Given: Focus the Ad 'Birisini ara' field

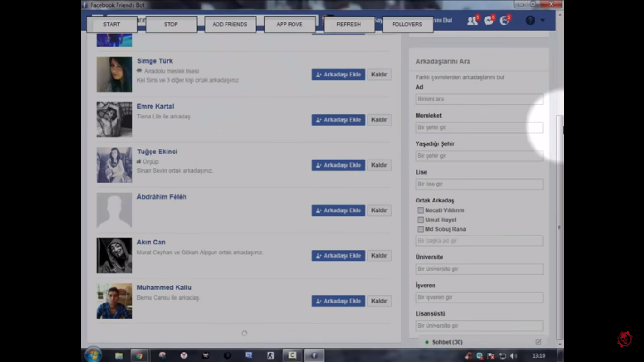Looking at the screenshot, I should point(479,99).
